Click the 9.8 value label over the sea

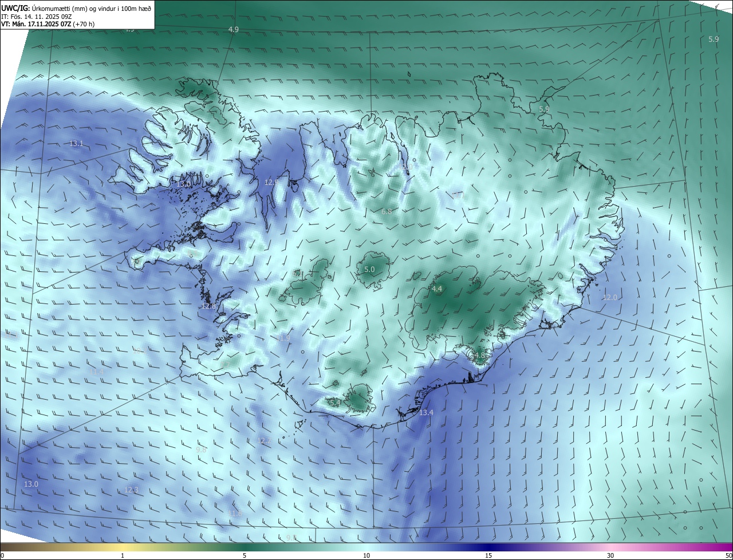coord(201,450)
